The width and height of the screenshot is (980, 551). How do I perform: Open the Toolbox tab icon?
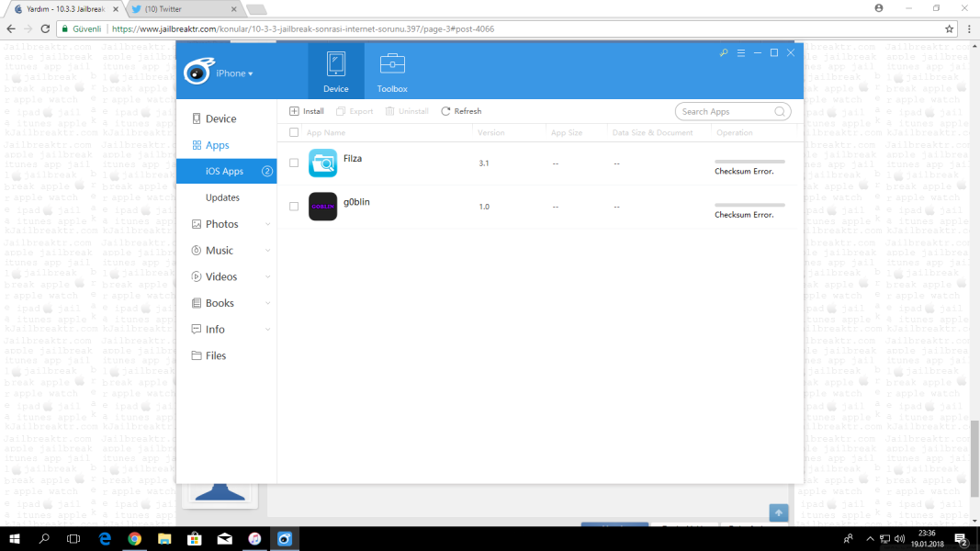pos(392,64)
